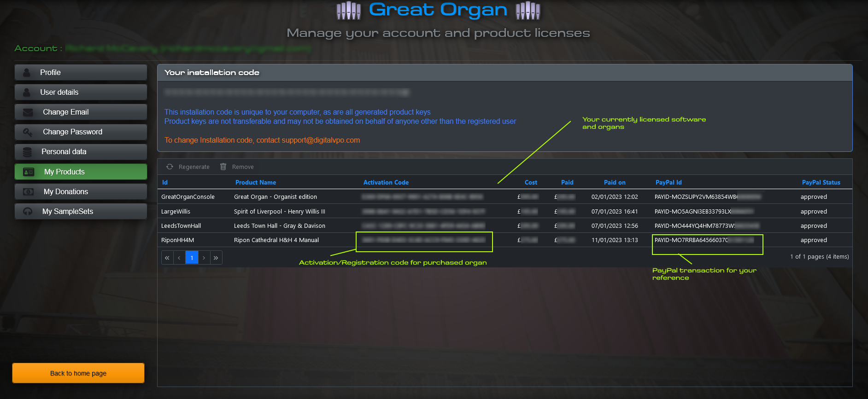Click PayPal Id starting PAYID-MO5AGNI3EB
The height and width of the screenshot is (399, 868).
coord(704,211)
